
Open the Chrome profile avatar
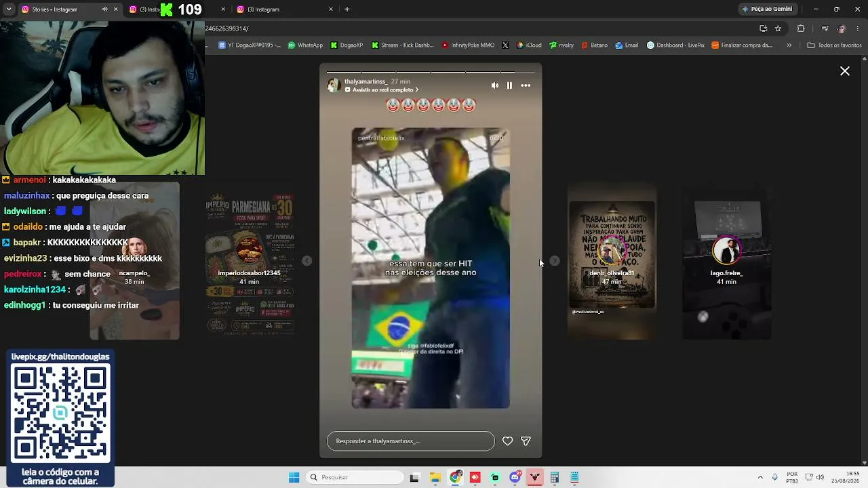(x=842, y=28)
